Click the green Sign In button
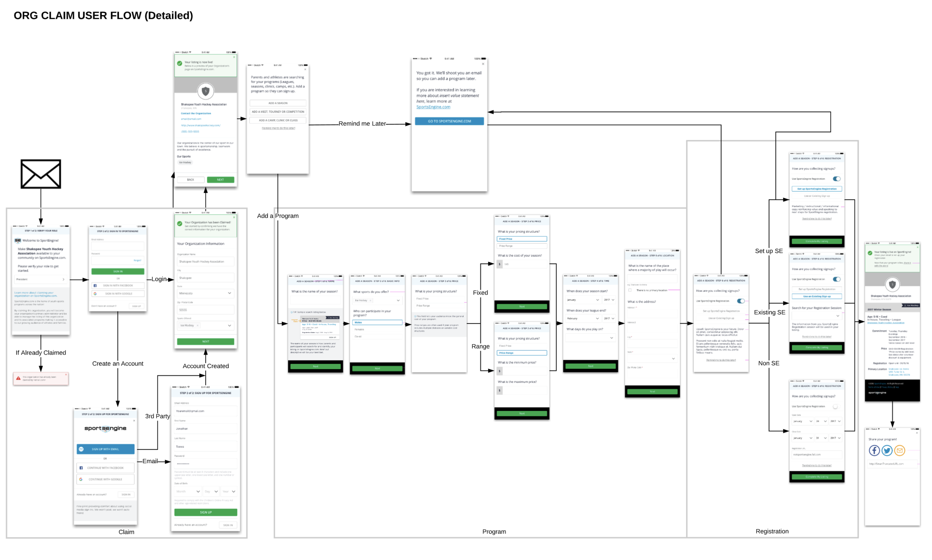 click(118, 271)
